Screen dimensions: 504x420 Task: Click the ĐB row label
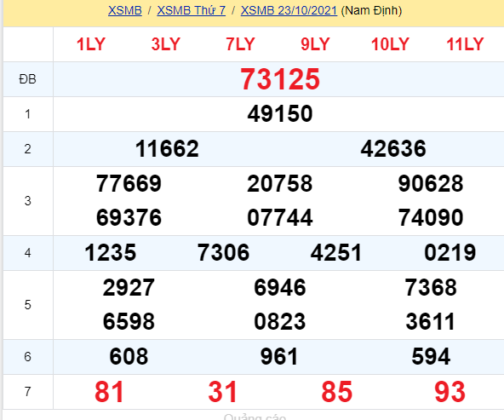[27, 79]
